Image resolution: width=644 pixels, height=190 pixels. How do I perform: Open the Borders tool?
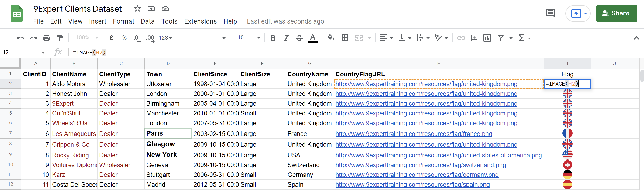coord(345,38)
